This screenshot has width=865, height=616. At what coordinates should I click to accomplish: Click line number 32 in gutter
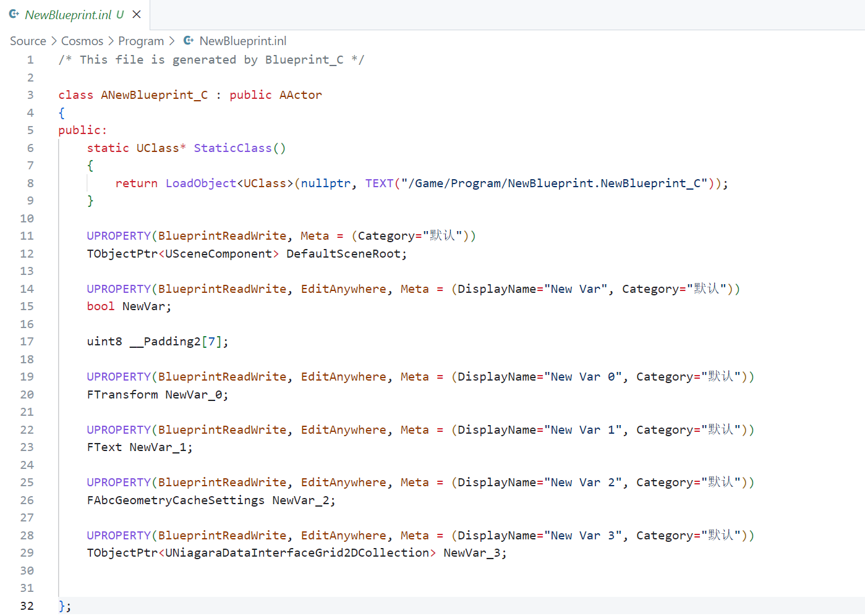27,606
